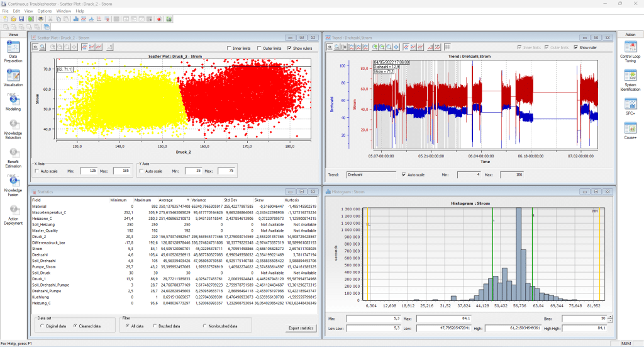Open the Window menu
The height and width of the screenshot is (347, 644).
[64, 11]
